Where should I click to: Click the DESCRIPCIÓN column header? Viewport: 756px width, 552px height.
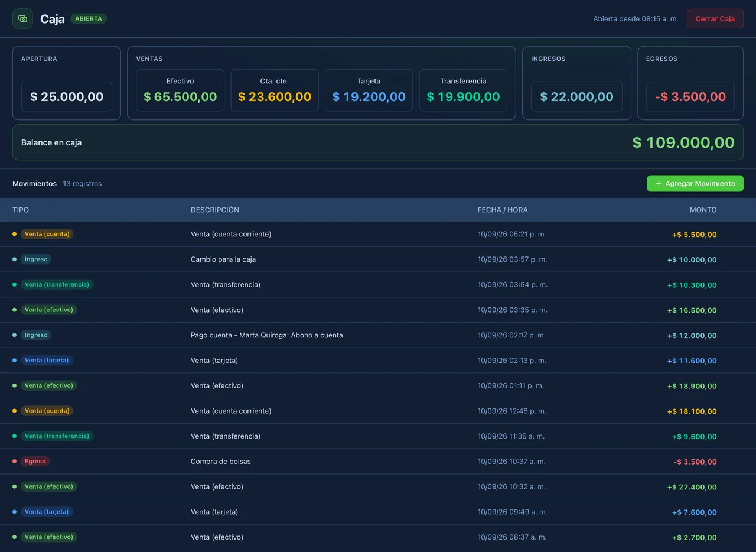(215, 210)
